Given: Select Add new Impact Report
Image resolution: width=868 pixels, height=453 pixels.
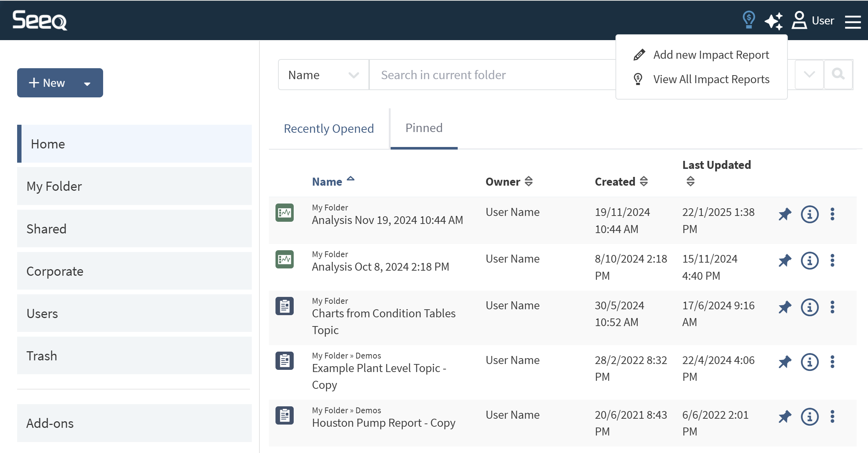Looking at the screenshot, I should click(711, 55).
